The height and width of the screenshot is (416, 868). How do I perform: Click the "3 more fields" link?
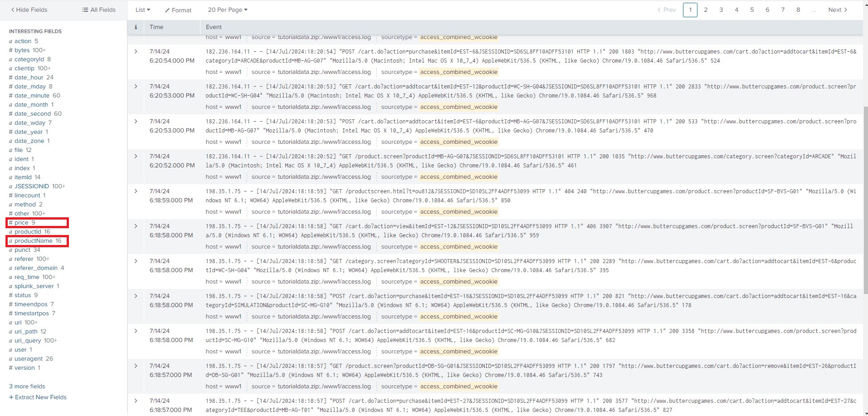[26, 386]
